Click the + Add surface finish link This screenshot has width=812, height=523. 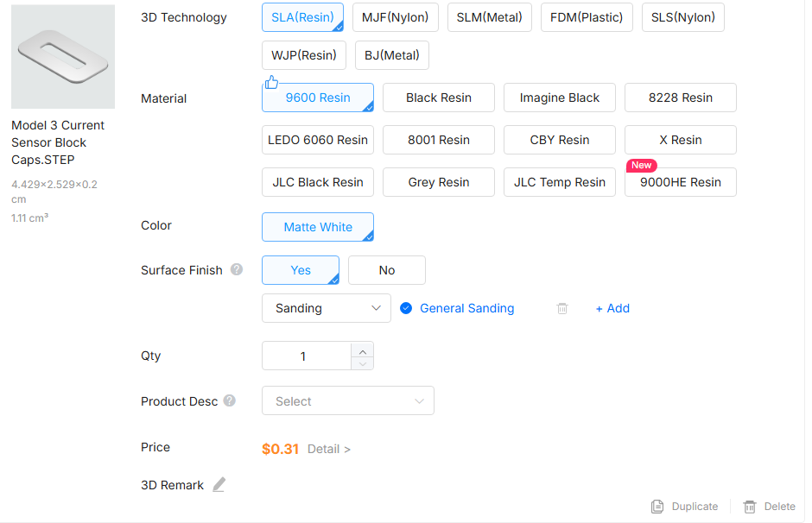click(x=612, y=308)
